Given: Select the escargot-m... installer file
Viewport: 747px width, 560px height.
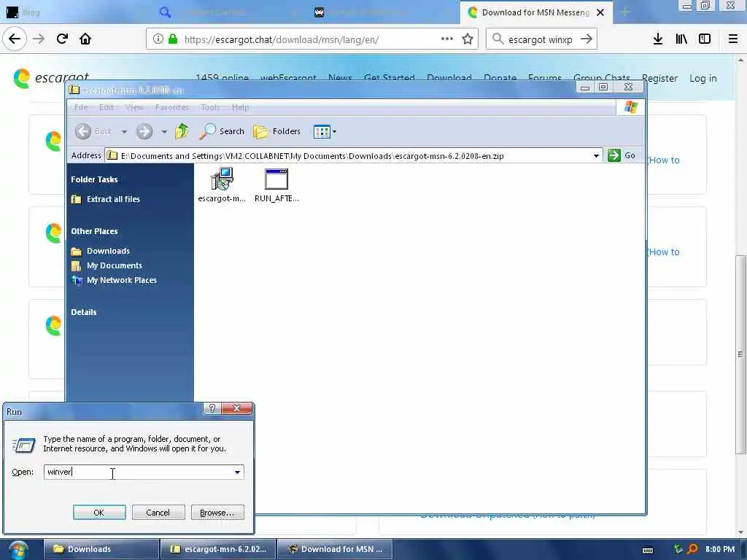Looking at the screenshot, I should (x=222, y=185).
